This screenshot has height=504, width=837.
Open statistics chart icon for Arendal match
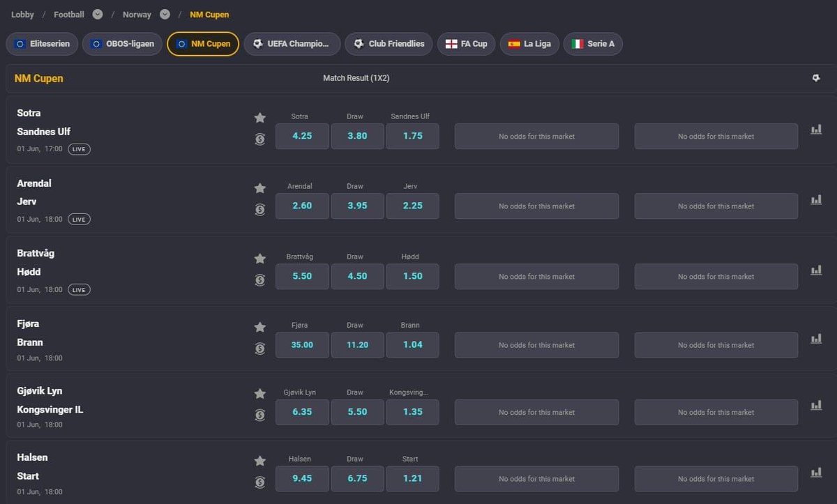816,199
